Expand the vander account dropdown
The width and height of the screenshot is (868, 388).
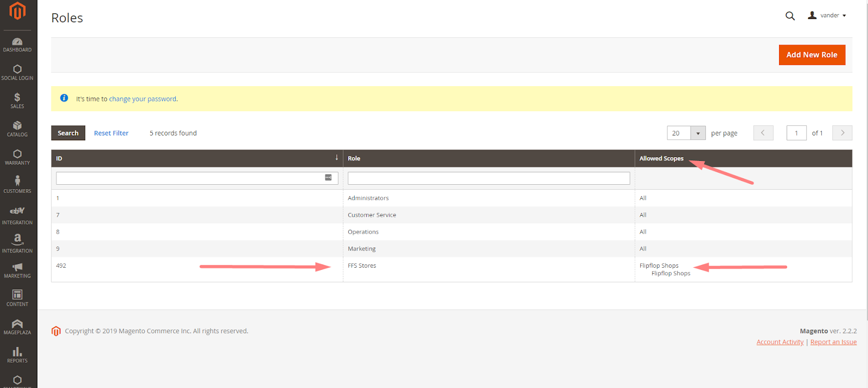(827, 15)
